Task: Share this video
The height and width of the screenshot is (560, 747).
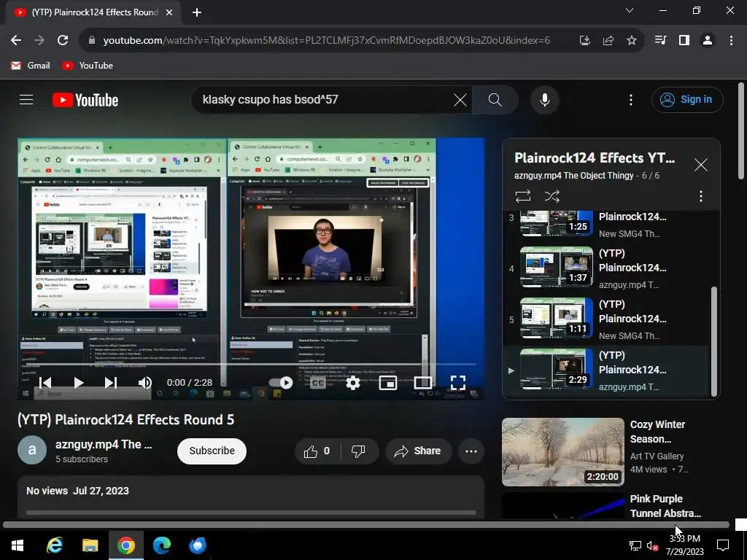Action: click(x=418, y=451)
